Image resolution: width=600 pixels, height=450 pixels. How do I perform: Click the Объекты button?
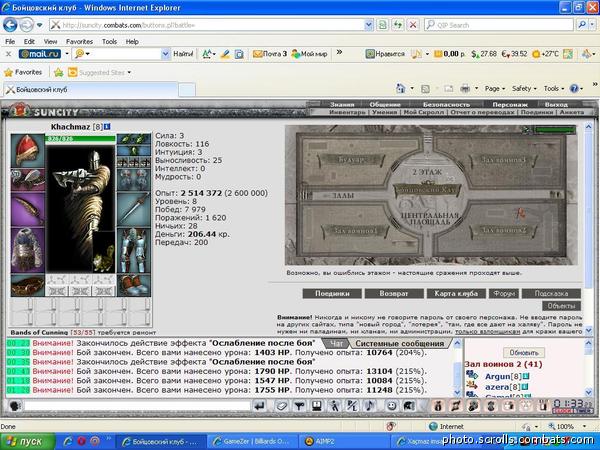(561, 306)
